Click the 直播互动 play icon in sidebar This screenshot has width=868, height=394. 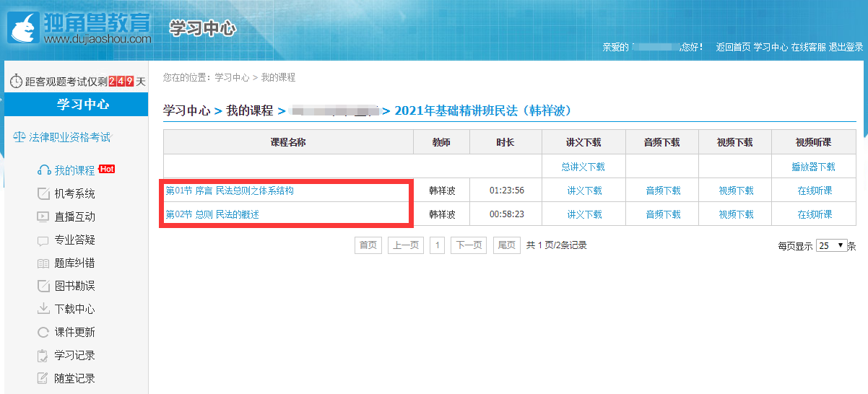(43, 216)
